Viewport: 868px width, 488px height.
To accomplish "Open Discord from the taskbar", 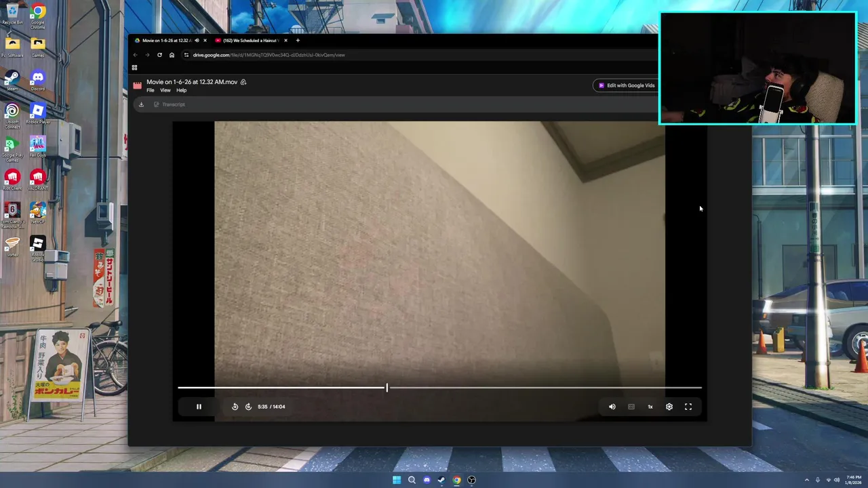I will 427,480.
